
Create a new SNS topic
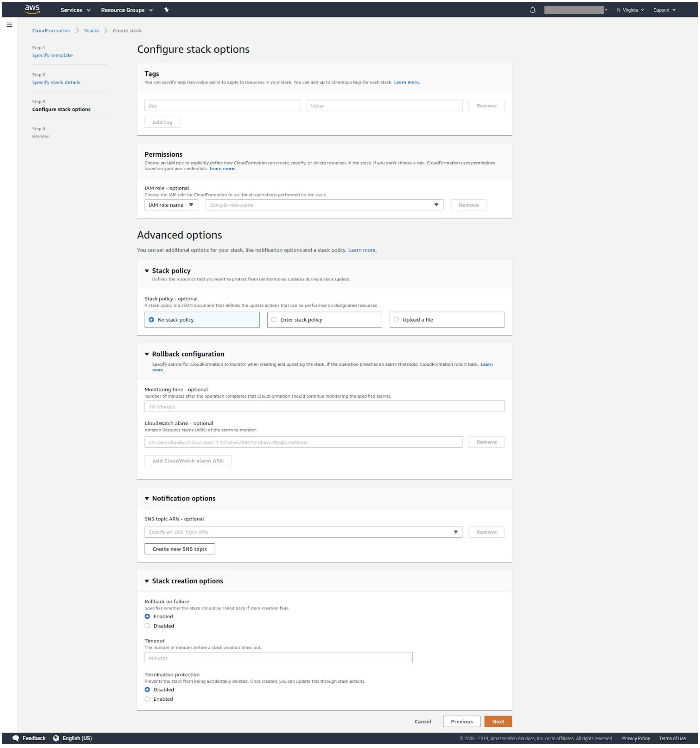click(180, 549)
